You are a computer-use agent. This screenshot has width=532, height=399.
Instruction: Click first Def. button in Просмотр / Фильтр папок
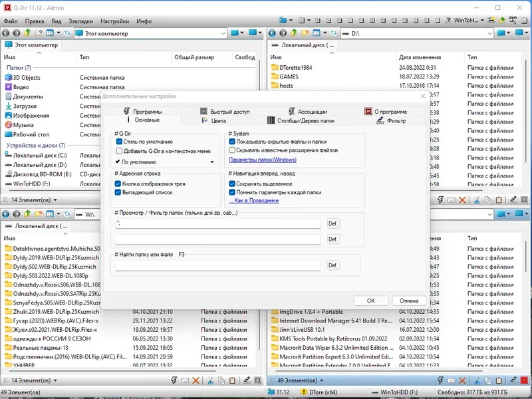coord(333,223)
